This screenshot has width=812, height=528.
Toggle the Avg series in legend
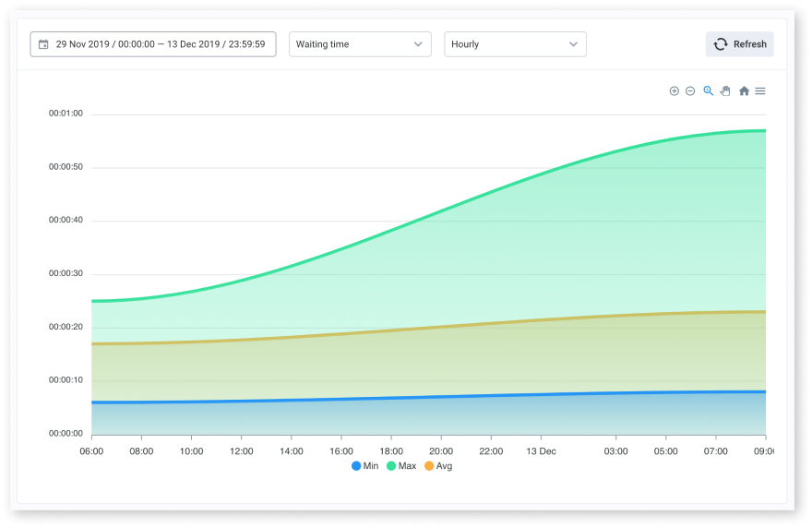[438, 466]
